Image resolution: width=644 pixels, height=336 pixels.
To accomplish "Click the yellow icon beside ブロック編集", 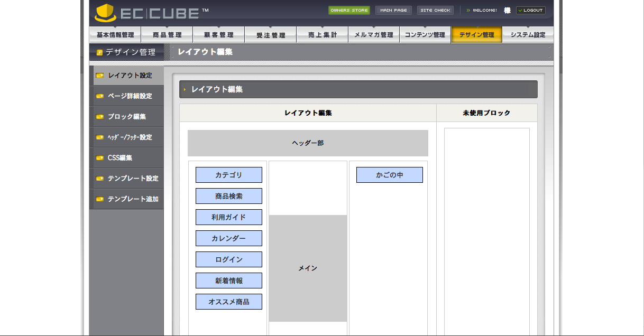I will (x=99, y=117).
